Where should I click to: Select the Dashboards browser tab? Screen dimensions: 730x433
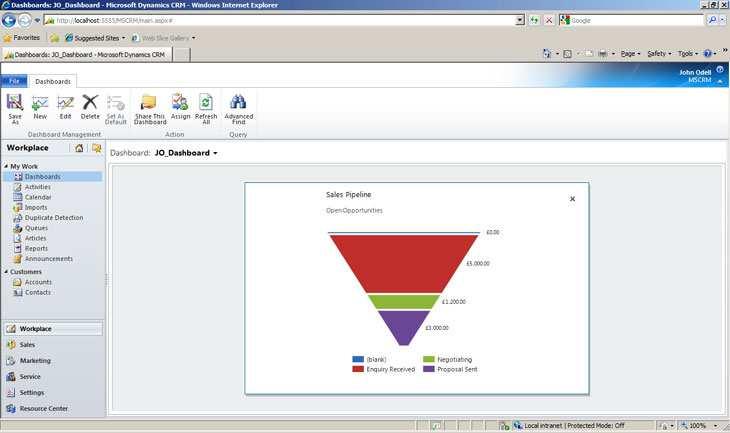point(87,54)
